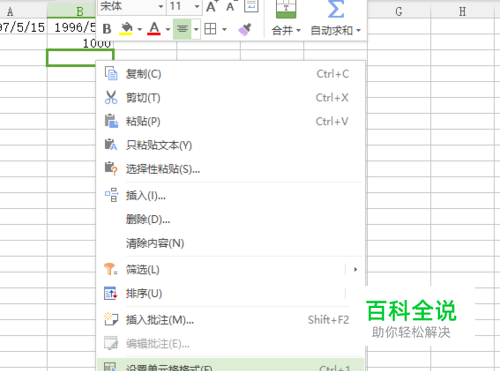Open the fill color dropdown arrow
500x371 pixels.
[140, 29]
